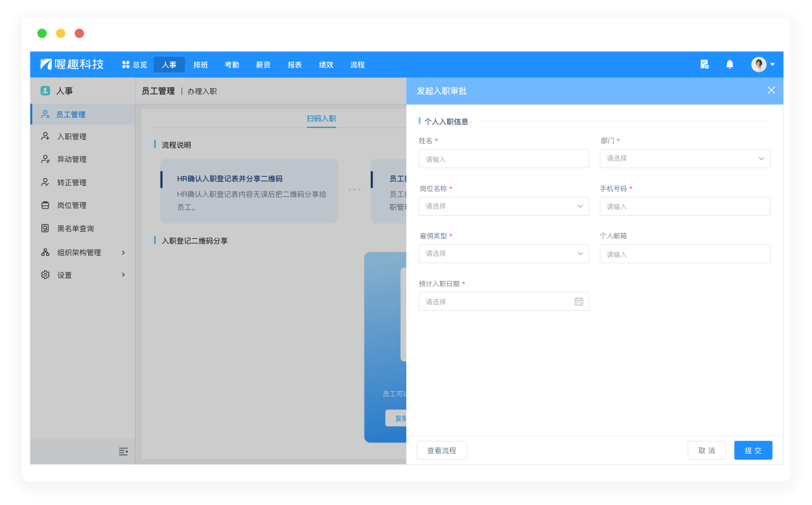Screen dimensions: 812x505
Task: Click the 异动管理 sidebar icon
Action: pyautogui.click(x=45, y=159)
